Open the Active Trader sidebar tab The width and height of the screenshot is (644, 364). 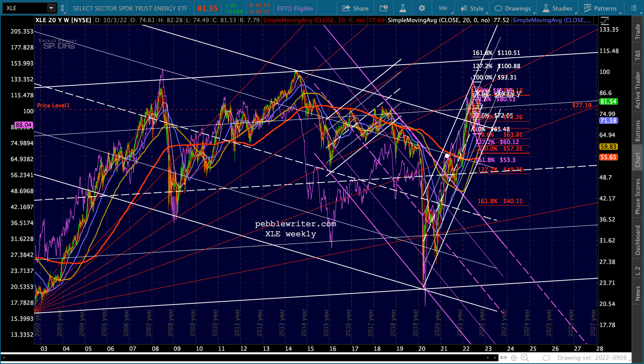(638, 90)
